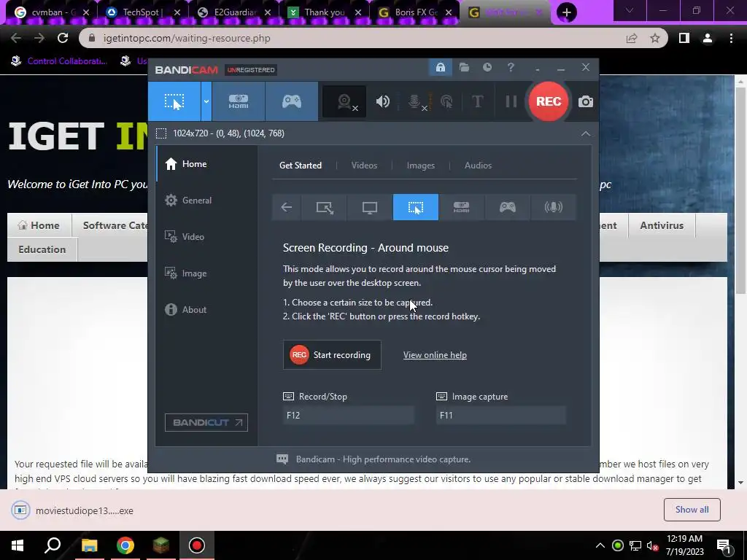Open Control Collaborati... bookmark
Screen dimensions: 747x560
point(60,61)
